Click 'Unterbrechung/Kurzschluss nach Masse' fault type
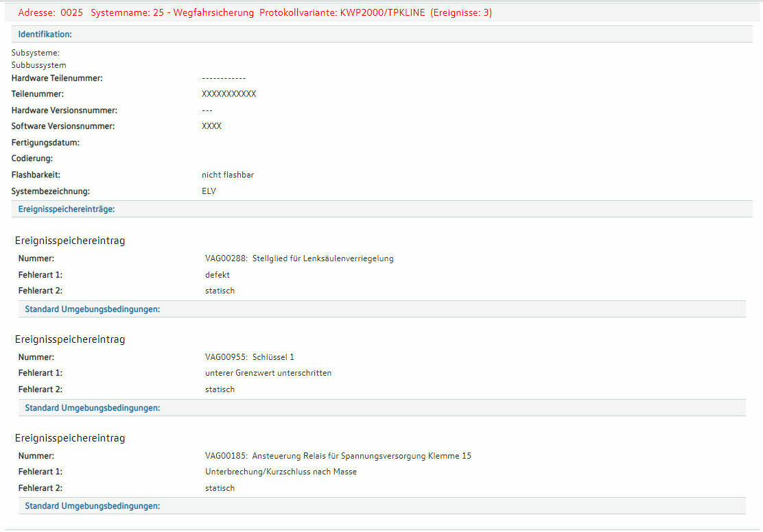 tap(281, 472)
